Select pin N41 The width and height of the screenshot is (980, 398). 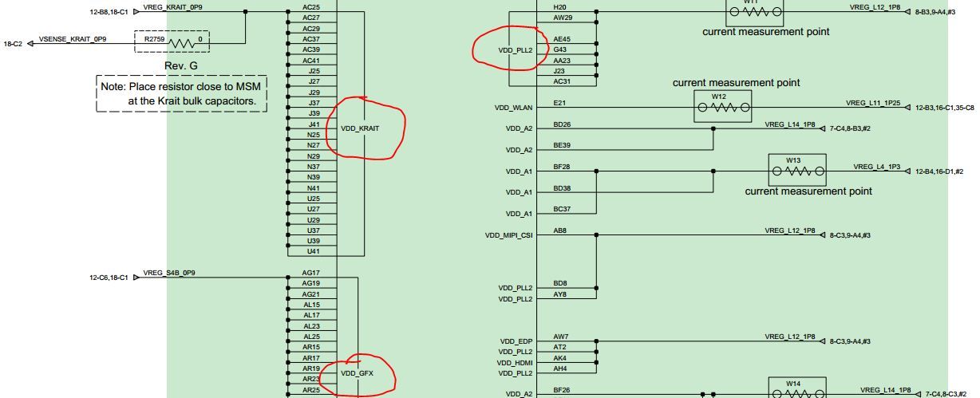(x=314, y=187)
